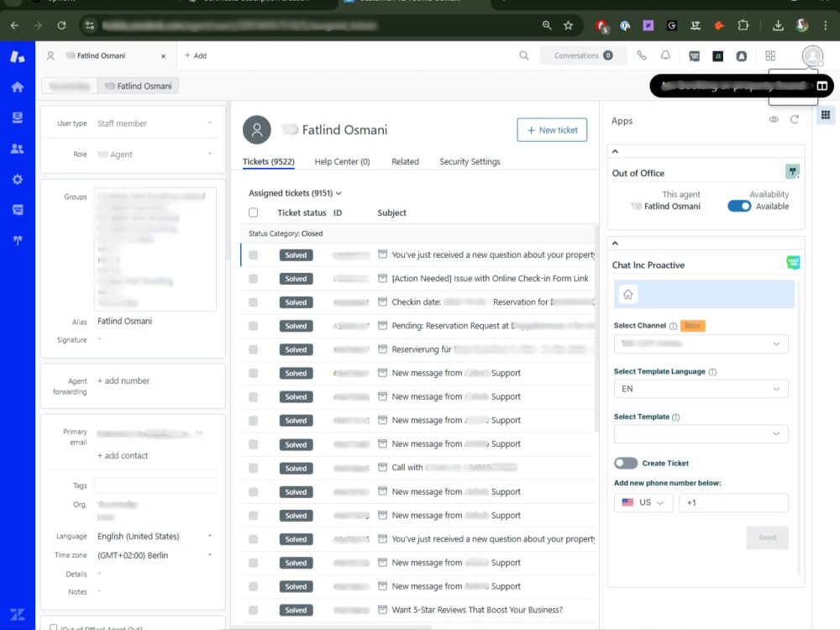
Task: Open the Select Template dropdown
Action: (701, 433)
